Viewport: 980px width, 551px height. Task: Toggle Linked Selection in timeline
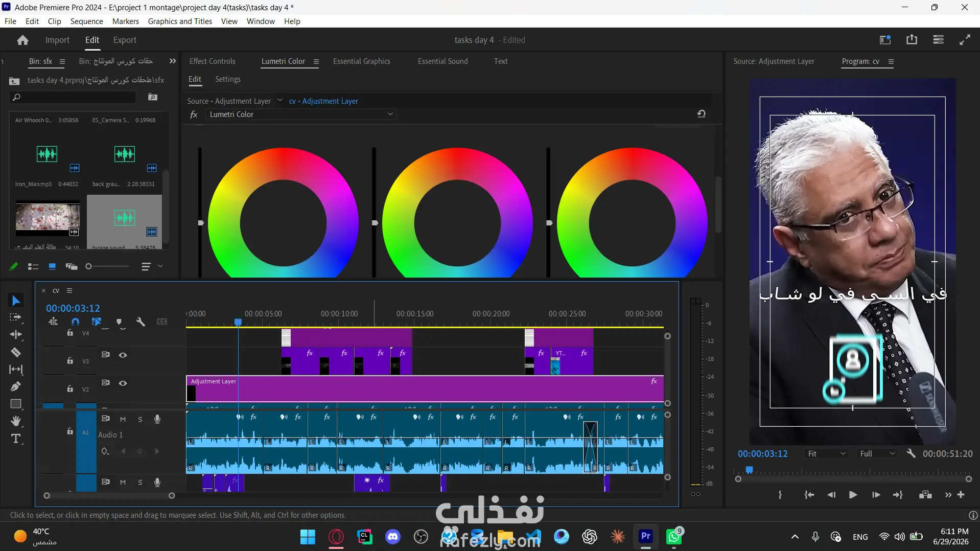point(97,322)
